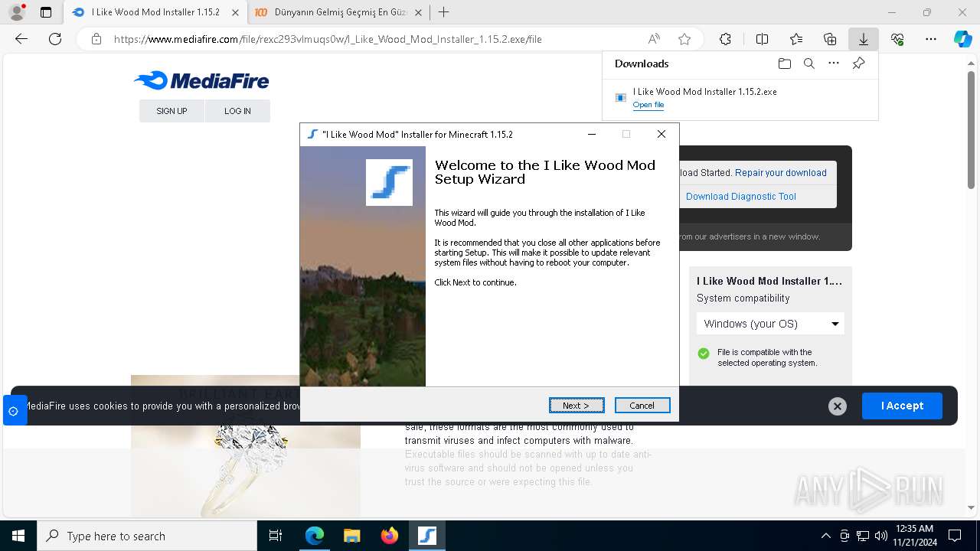Click the Edge profile avatar icon
The width and height of the screenshot is (980, 551).
[x=16, y=12]
